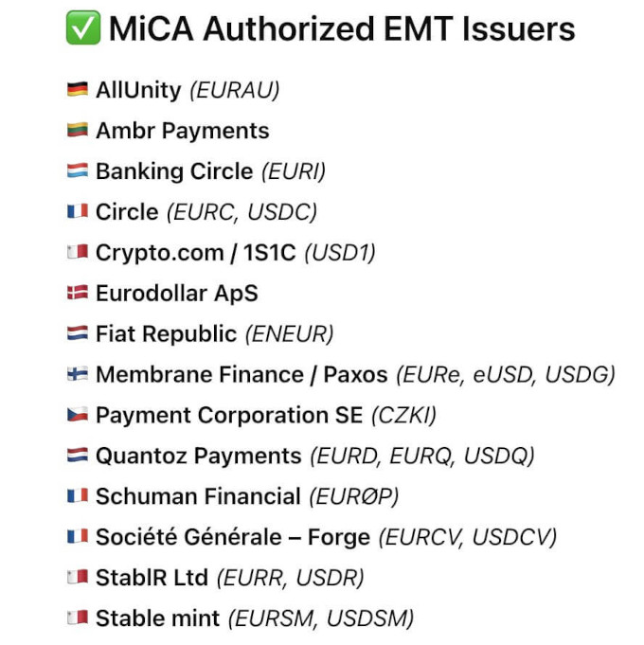Viewport: 644px width, 645px height.
Task: Click the Lithuanian flag beside Ambr Payments
Action: click(x=78, y=130)
